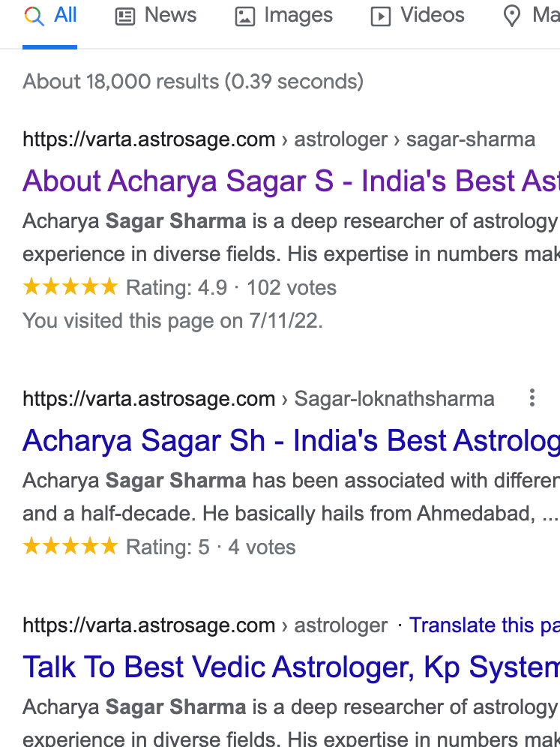Select the Videos tab label

click(433, 15)
